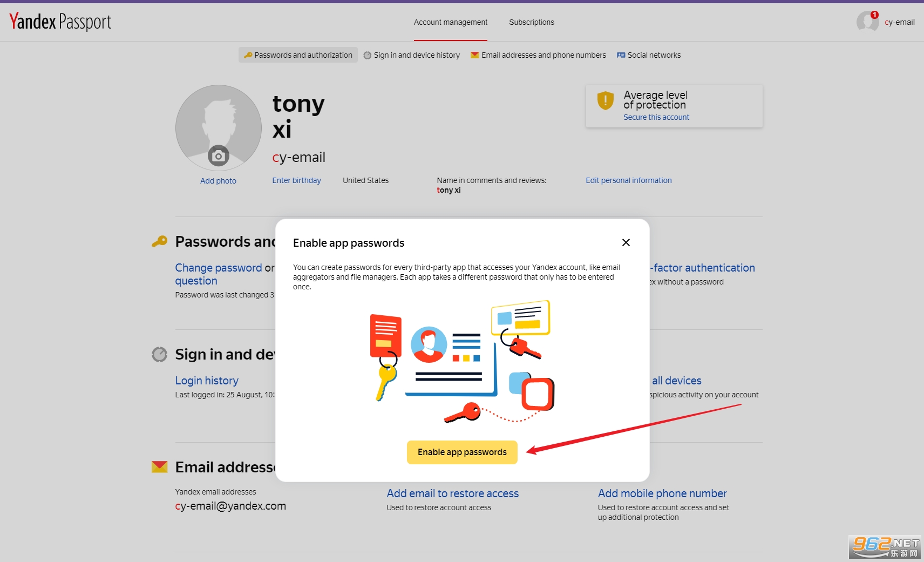Click the envelope icon in Email addresses tab
924x562 pixels.
coord(475,55)
